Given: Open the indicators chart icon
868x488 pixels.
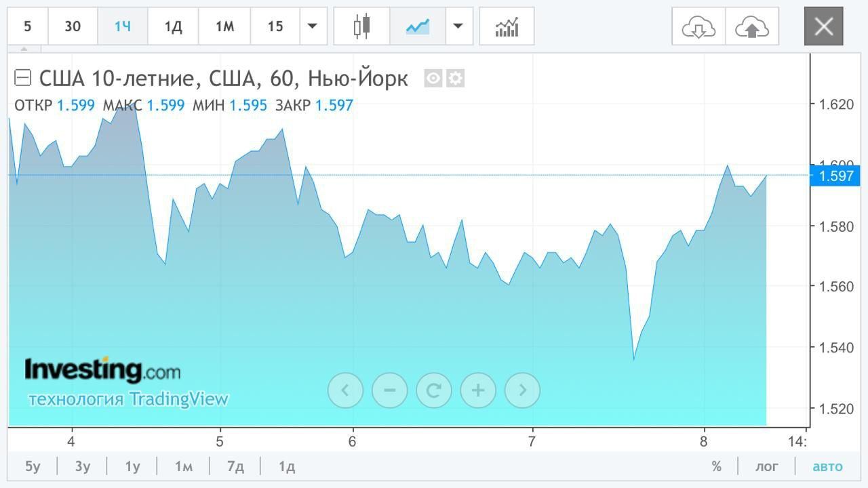Looking at the screenshot, I should (x=507, y=26).
